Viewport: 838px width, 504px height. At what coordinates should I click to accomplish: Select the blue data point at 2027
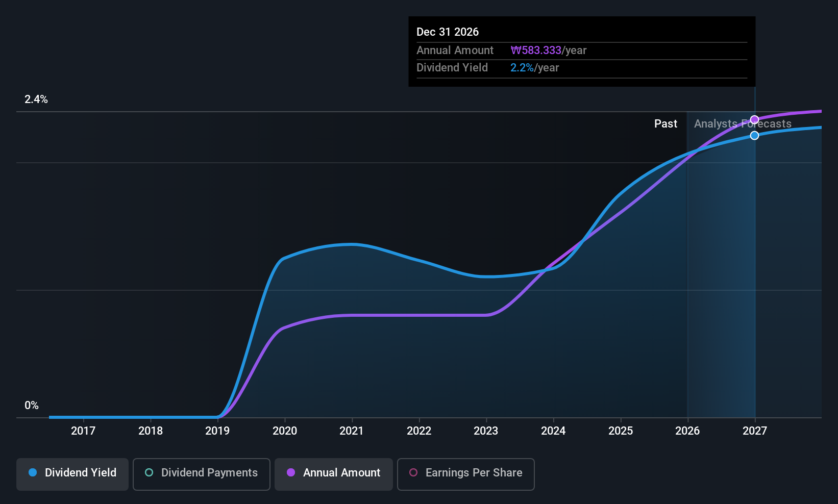pyautogui.click(x=754, y=135)
